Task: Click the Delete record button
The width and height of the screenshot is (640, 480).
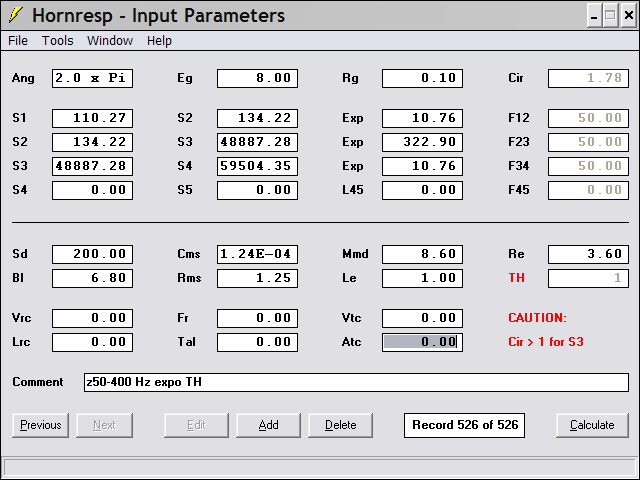Action: click(x=340, y=425)
